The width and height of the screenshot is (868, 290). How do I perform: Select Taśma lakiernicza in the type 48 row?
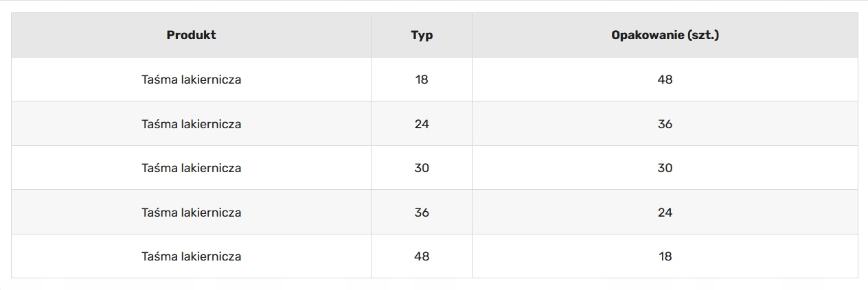coord(191,256)
